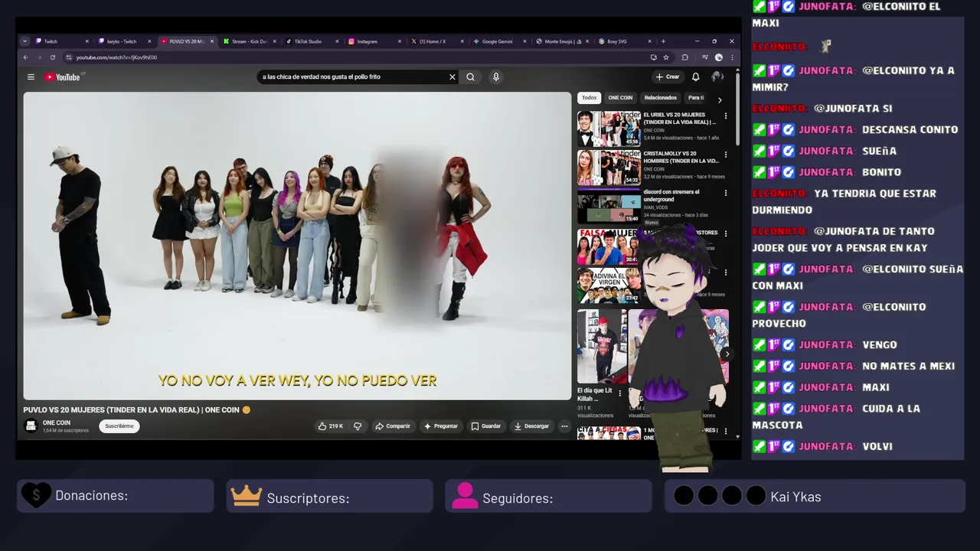The image size is (980, 551).
Task: Open the browser three-dot menu
Action: point(732,57)
